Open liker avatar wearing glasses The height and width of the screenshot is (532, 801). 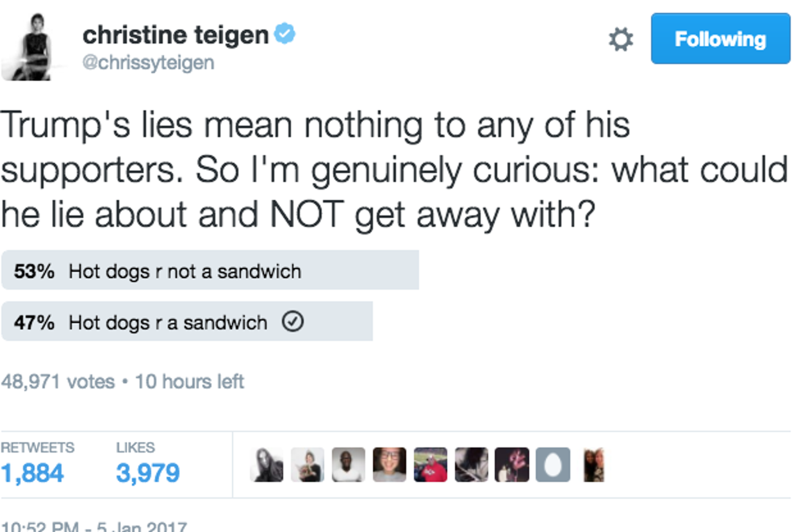(x=389, y=465)
